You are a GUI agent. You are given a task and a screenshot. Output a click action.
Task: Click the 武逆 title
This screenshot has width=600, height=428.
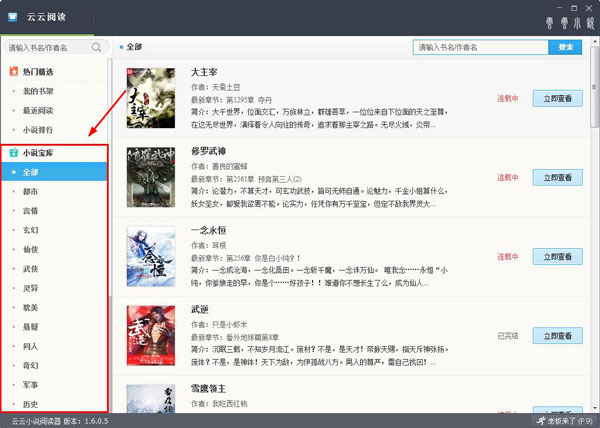(x=200, y=309)
